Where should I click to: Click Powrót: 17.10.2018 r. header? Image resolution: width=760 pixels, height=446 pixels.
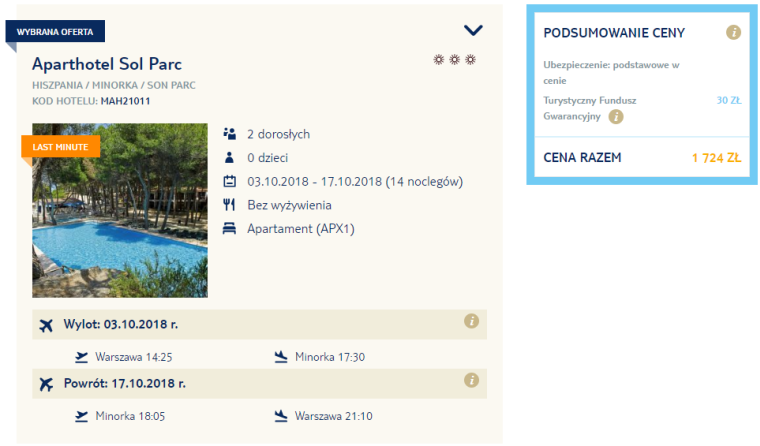125,383
